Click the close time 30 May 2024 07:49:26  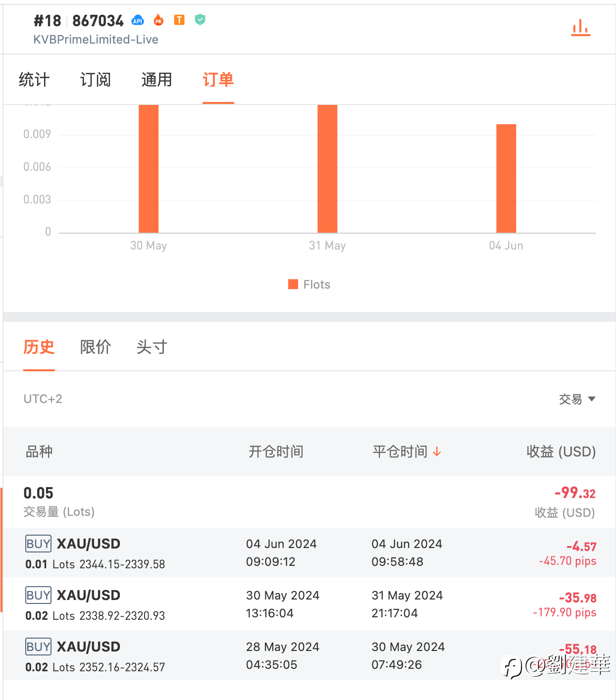408,655
